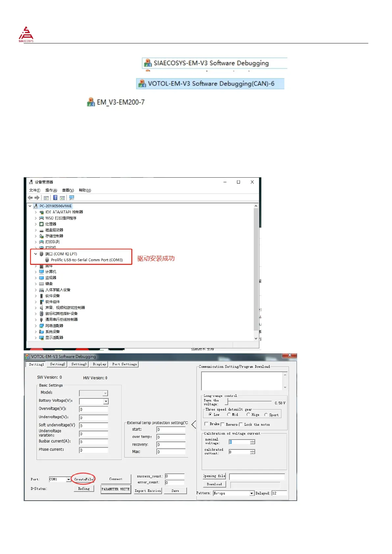This screenshot has width=392, height=554.
Task: Collapse the PC-20190506VIWE root node
Action: tap(30, 206)
